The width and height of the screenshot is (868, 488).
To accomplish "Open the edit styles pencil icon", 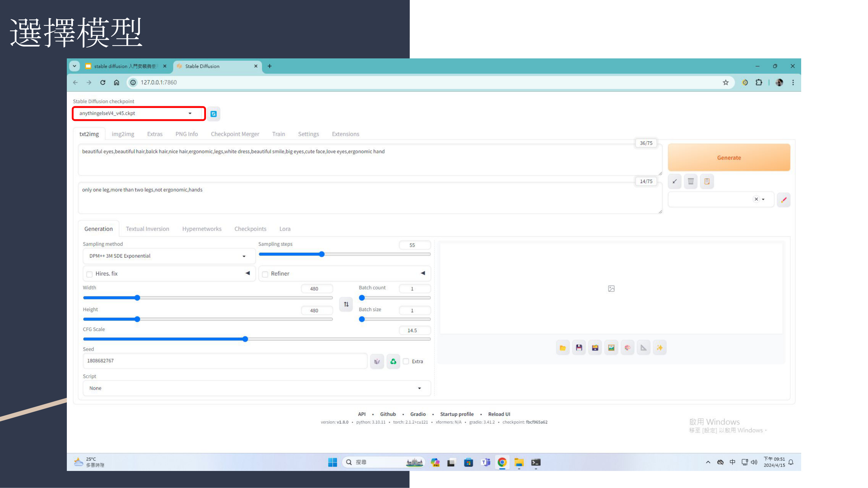I will coord(784,199).
